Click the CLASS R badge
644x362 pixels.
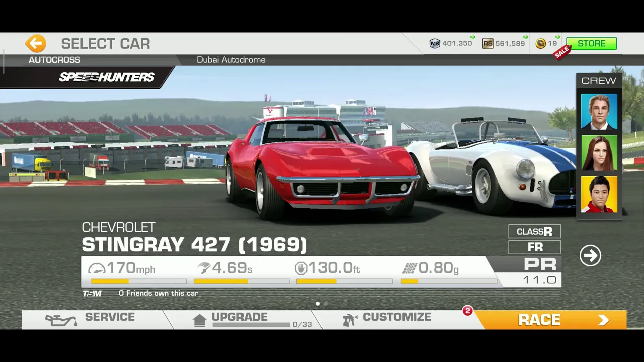point(534,231)
